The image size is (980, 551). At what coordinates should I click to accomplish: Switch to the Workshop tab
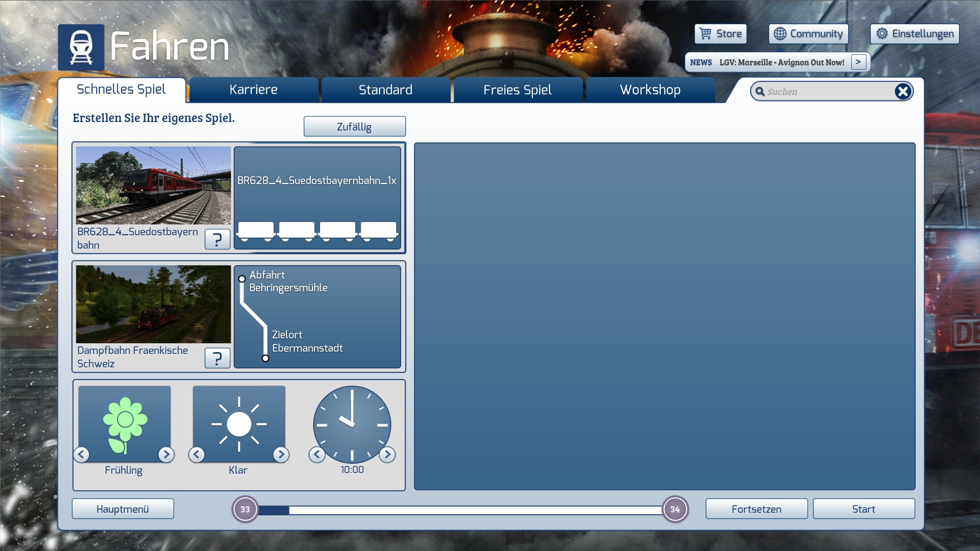point(650,90)
